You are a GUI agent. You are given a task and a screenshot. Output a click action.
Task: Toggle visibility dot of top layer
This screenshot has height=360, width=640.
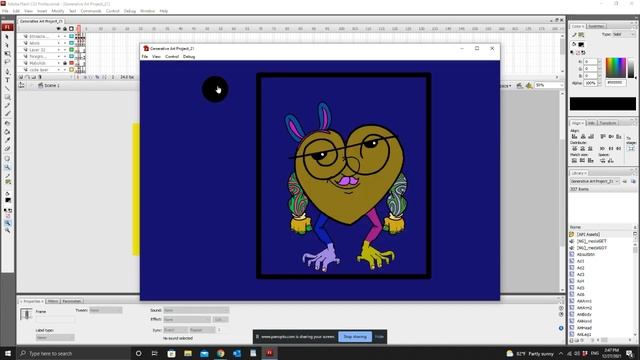click(58, 36)
